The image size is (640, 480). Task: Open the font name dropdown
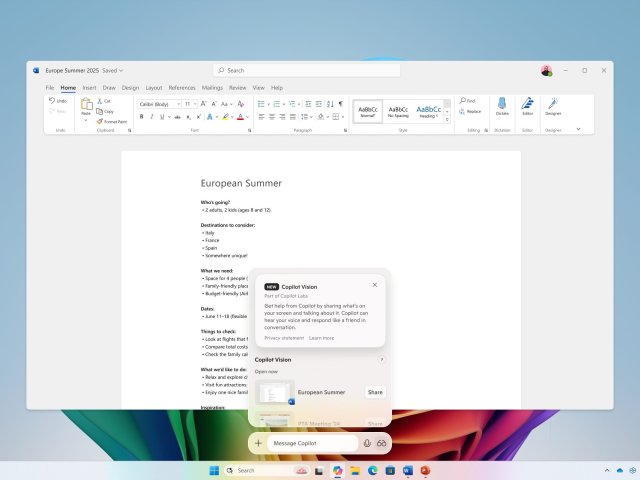(x=178, y=104)
